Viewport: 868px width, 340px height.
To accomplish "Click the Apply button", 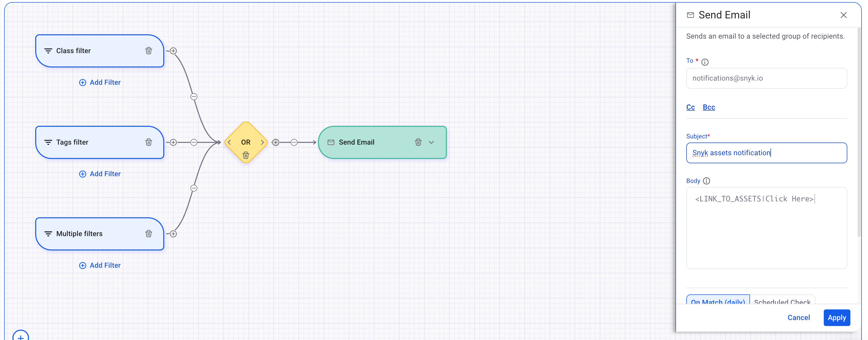I will [x=837, y=317].
